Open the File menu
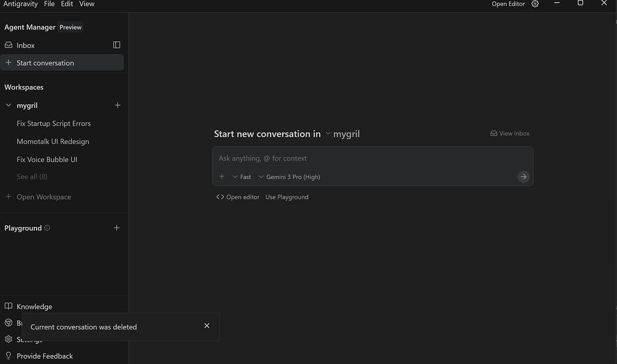The image size is (617, 364). (x=49, y=4)
